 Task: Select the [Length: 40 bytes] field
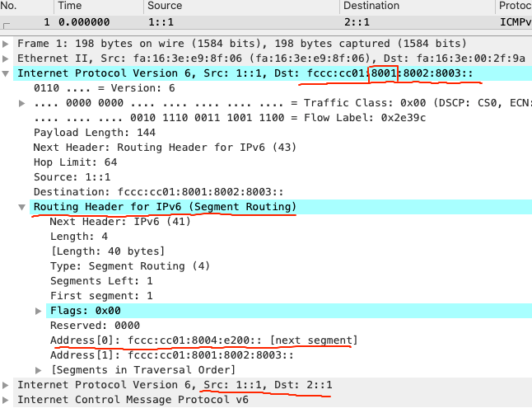(108, 251)
